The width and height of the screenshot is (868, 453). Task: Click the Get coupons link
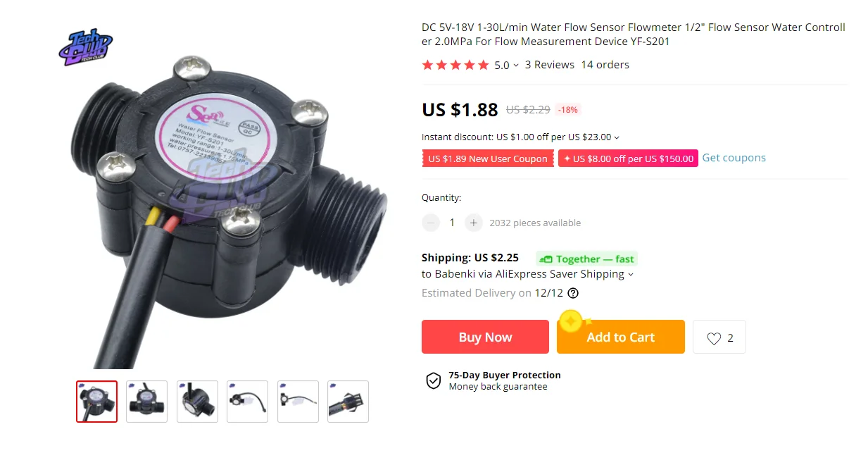click(x=734, y=158)
